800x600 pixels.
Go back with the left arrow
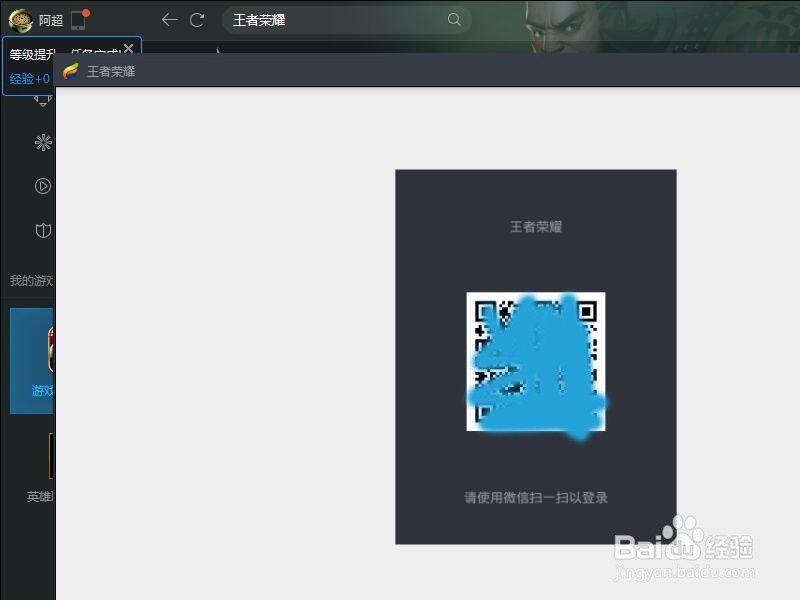[x=169, y=20]
